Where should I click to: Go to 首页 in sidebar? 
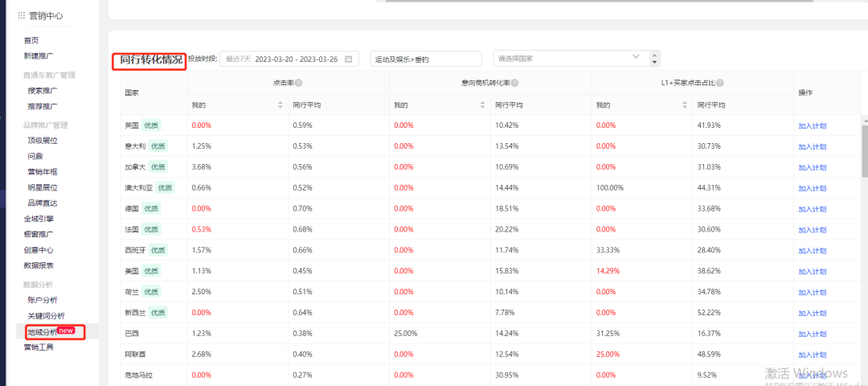tap(31, 40)
